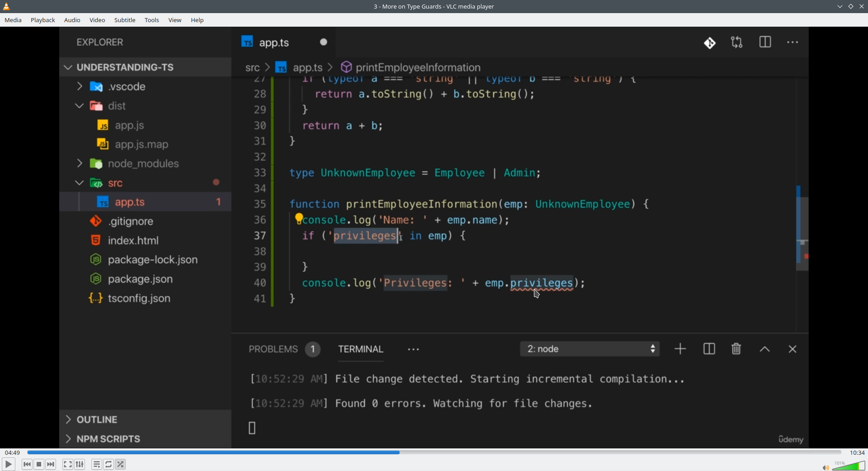Open the Tools menu
The height and width of the screenshot is (471, 868).
coord(152,20)
